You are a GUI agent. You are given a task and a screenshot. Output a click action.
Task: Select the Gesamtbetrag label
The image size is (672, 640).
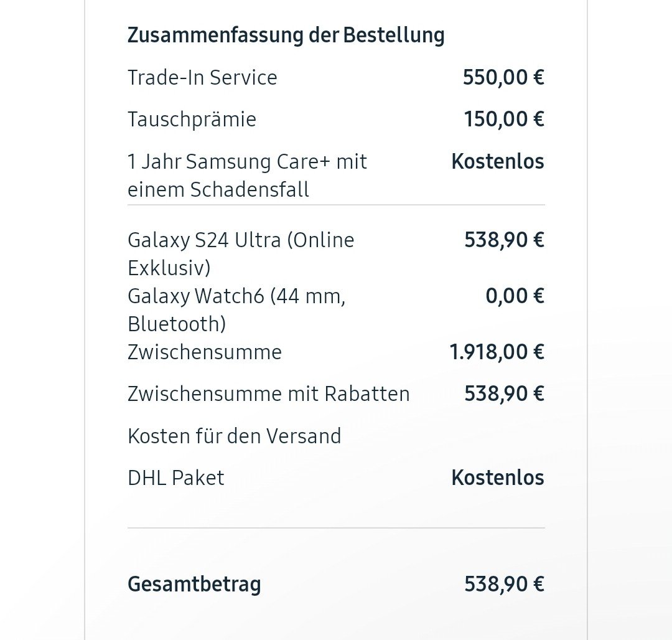click(x=194, y=584)
